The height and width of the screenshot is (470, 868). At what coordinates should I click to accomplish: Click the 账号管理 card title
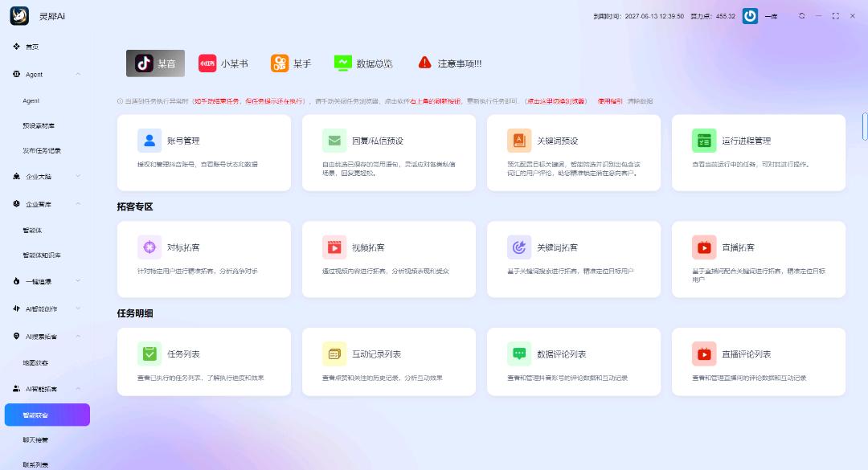click(183, 141)
